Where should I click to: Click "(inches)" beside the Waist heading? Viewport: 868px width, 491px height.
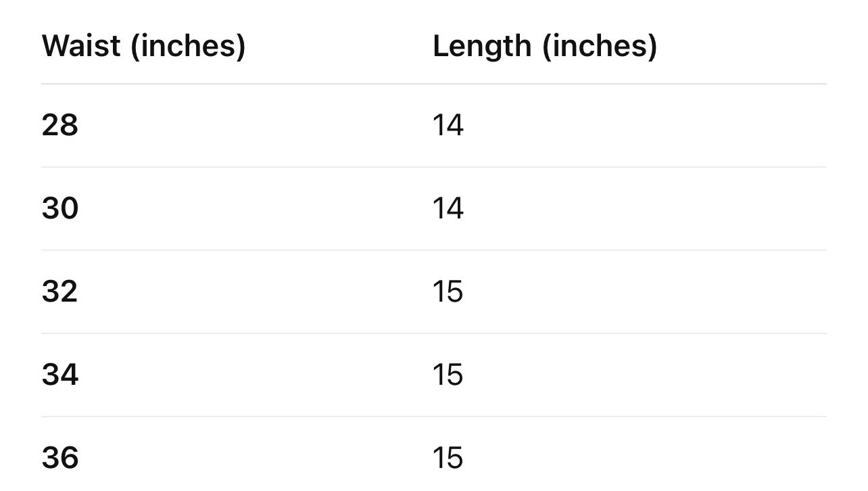click(188, 46)
